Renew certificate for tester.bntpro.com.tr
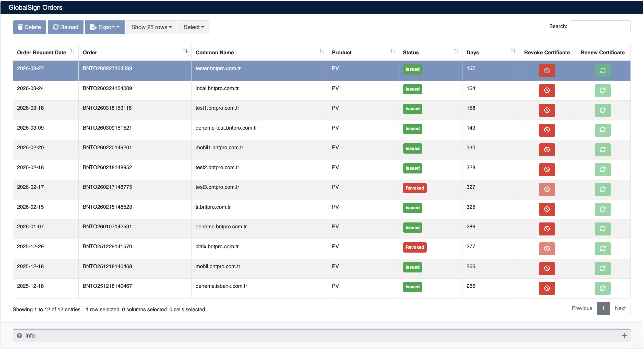 pyautogui.click(x=603, y=71)
